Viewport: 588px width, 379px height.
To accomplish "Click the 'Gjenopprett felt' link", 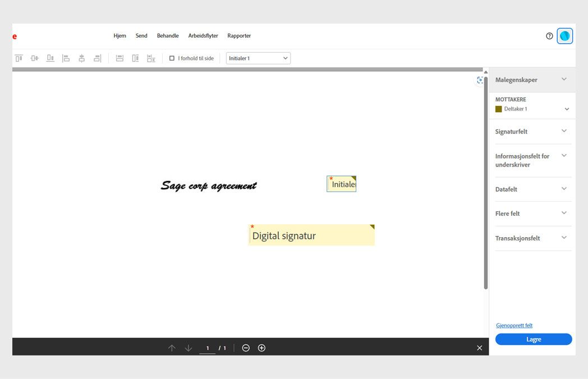I will tap(514, 325).
